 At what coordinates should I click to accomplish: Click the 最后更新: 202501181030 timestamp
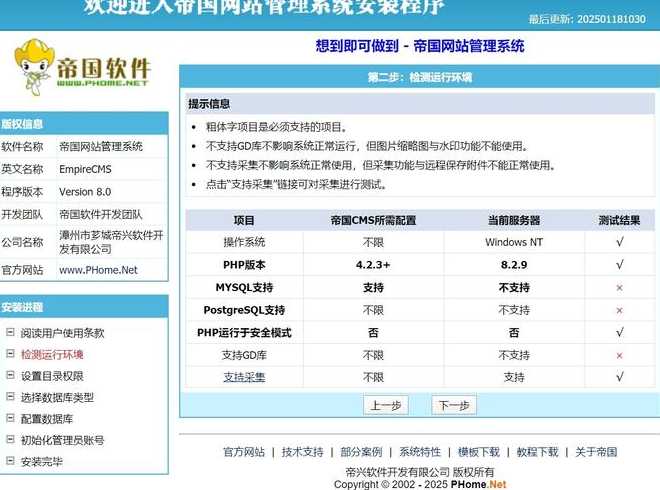pyautogui.click(x=587, y=19)
